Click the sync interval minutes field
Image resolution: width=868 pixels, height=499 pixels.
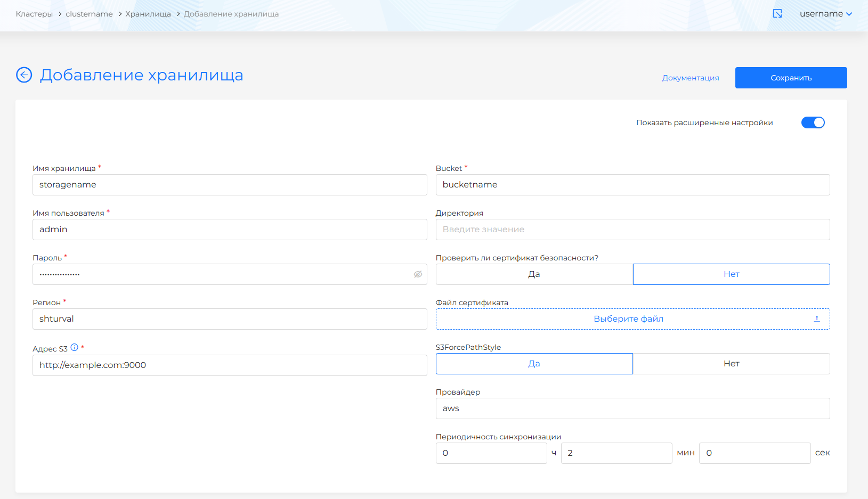pos(616,453)
